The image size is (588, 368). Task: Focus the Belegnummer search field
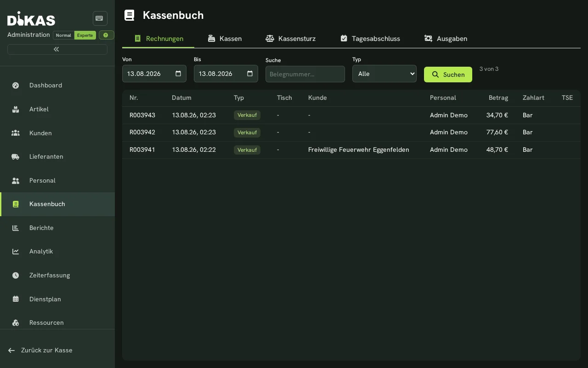(305, 74)
